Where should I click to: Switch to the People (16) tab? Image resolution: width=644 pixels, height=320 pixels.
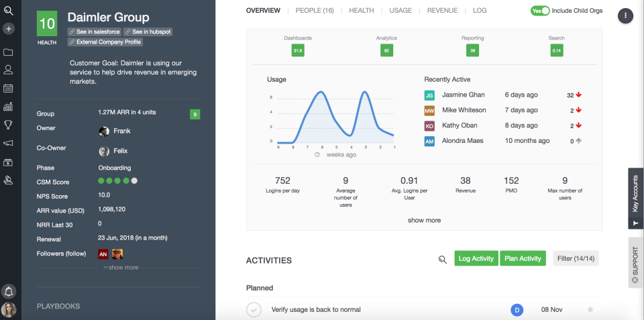coord(315,11)
